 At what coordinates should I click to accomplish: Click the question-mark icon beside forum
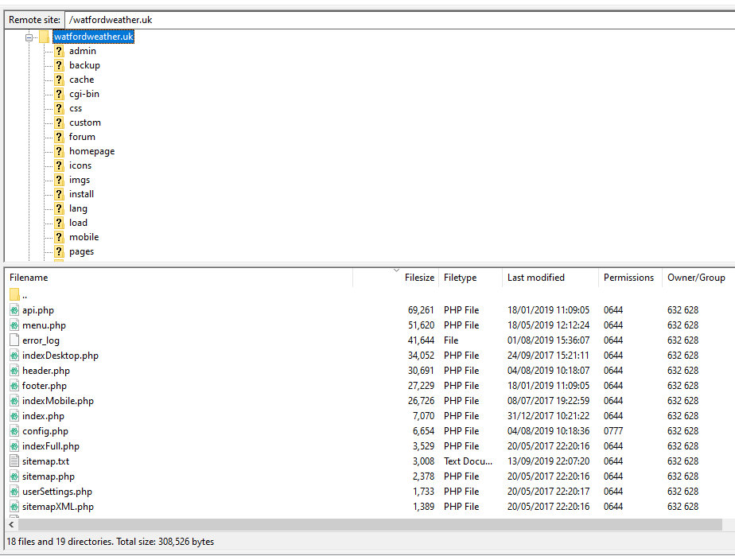[x=59, y=137]
